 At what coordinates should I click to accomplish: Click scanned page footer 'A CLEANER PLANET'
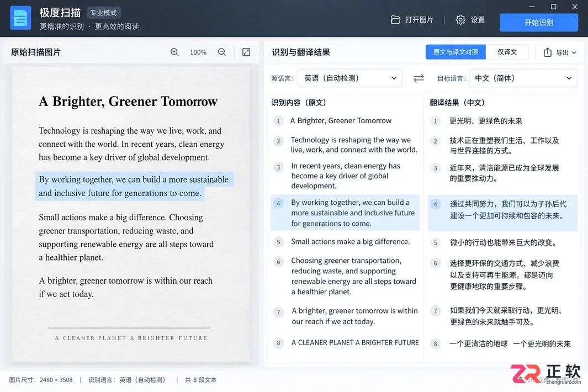click(x=130, y=338)
